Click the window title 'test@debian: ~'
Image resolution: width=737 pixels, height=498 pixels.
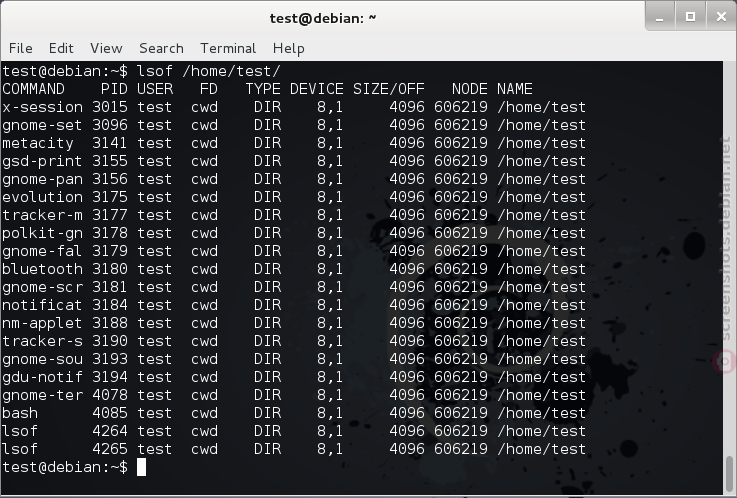pyautogui.click(x=323, y=18)
